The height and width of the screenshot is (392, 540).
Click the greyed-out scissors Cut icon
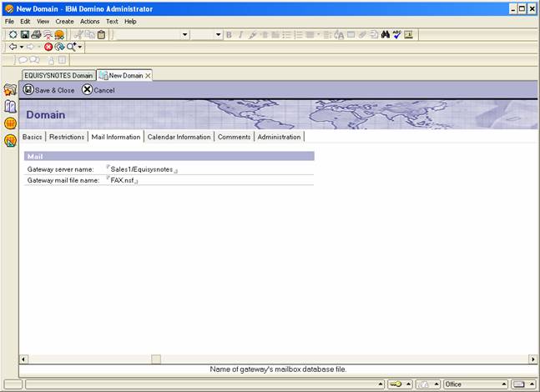78,35
